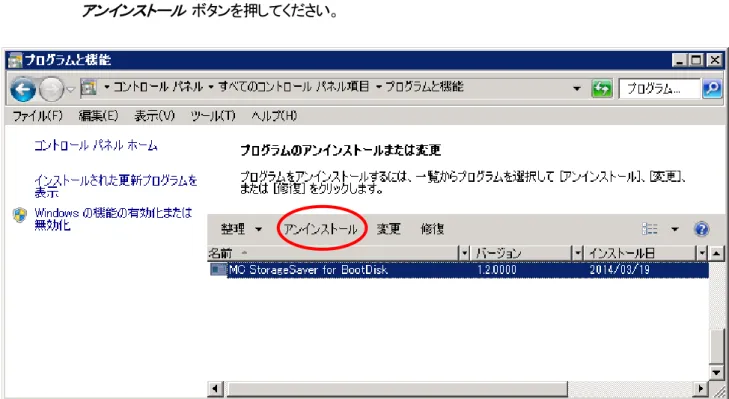Open the 編集(E) menu
The width and height of the screenshot is (729, 399).
[98, 115]
